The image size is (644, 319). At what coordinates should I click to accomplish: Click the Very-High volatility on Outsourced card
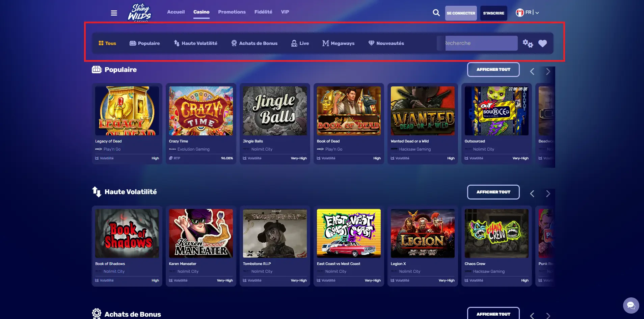click(520, 158)
